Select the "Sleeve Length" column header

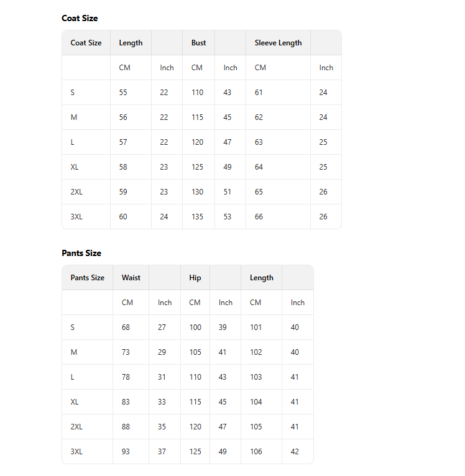[278, 43]
